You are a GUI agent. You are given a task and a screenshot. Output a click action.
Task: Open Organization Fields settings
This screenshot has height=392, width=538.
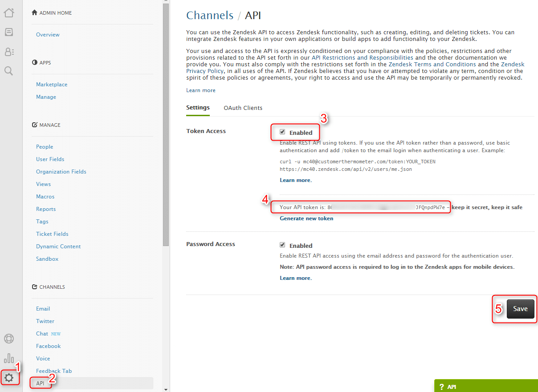tap(61, 172)
